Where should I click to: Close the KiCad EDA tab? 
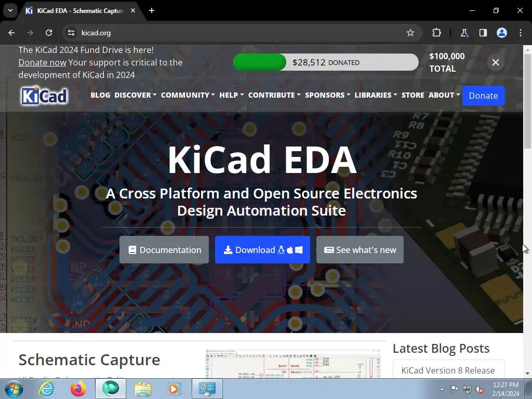[x=133, y=10]
